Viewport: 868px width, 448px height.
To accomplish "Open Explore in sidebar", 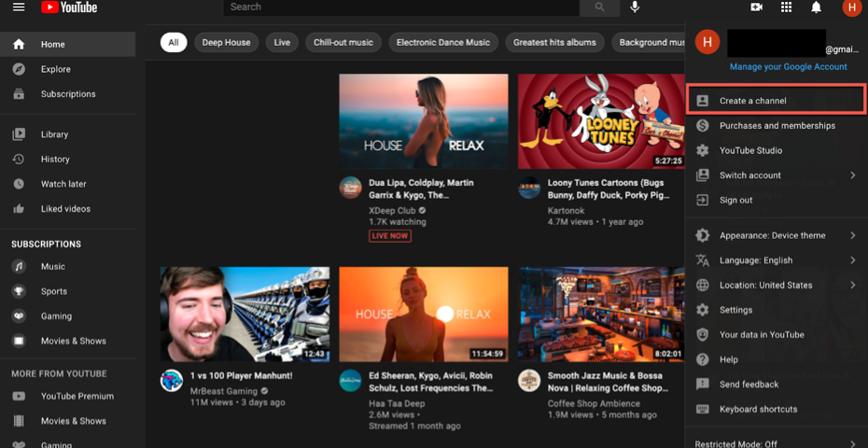I will click(67, 69).
